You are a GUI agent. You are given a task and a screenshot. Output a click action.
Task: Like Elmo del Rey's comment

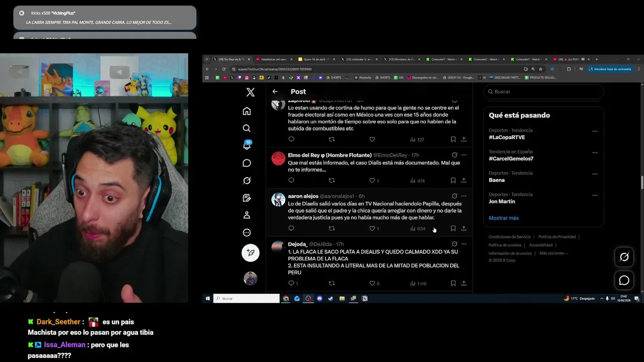tap(372, 180)
